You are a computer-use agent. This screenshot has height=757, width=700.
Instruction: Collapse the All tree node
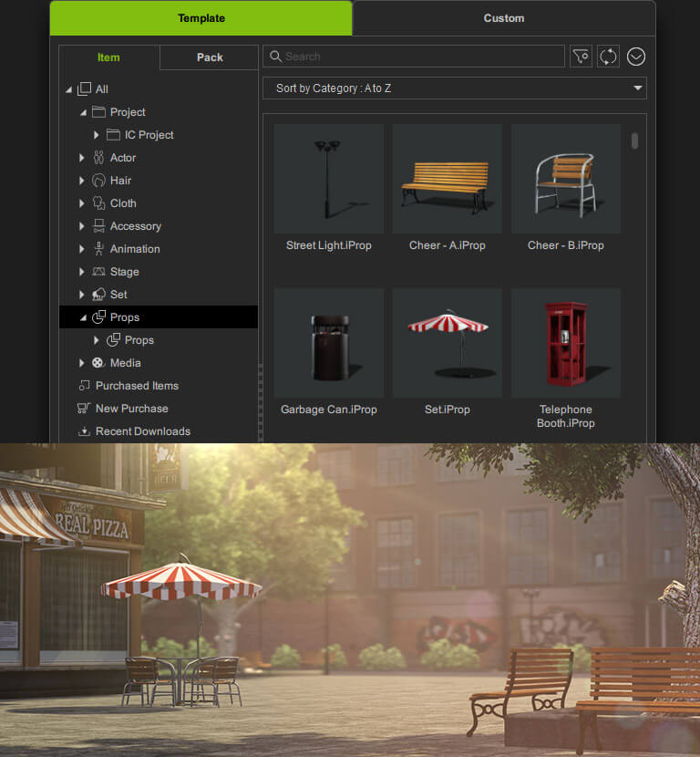pos(68,89)
